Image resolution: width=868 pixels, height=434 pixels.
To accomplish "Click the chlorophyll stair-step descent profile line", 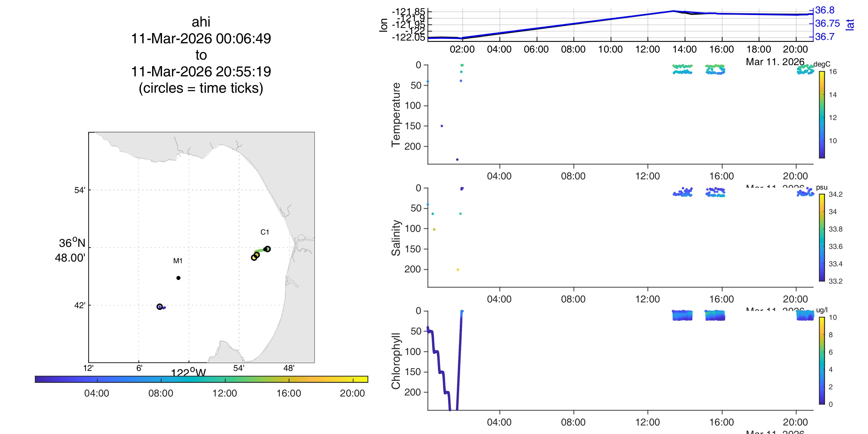I will tap(439, 361).
